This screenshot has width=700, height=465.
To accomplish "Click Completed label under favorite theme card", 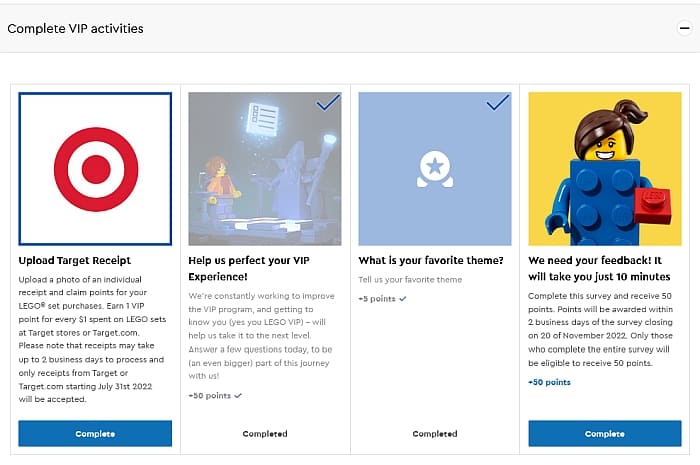I will (435, 434).
